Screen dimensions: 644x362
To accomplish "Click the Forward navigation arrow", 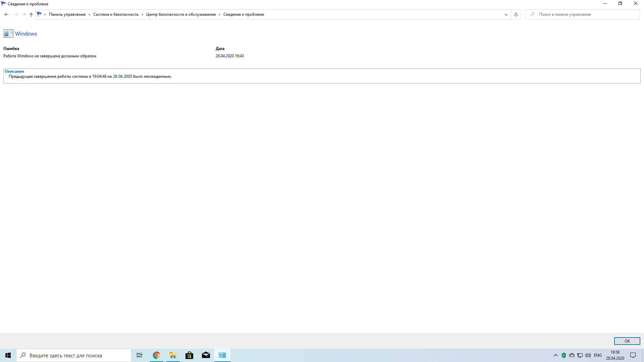I will pyautogui.click(x=16, y=14).
